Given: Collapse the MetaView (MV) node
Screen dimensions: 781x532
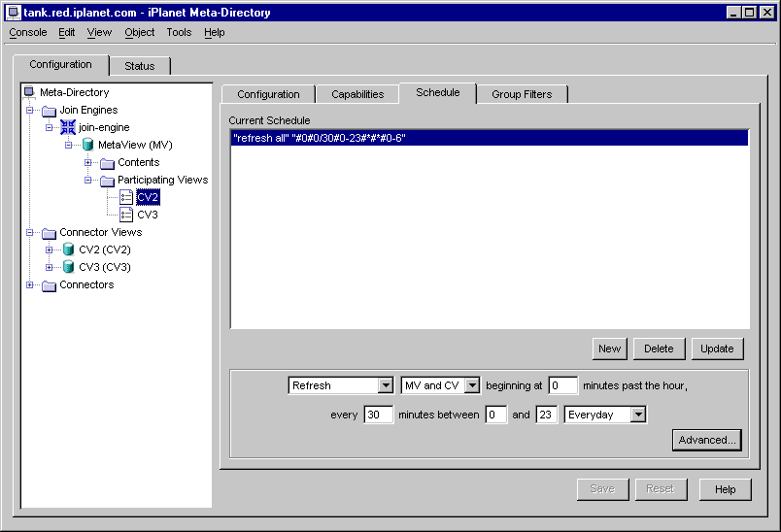Looking at the screenshot, I should [x=68, y=145].
